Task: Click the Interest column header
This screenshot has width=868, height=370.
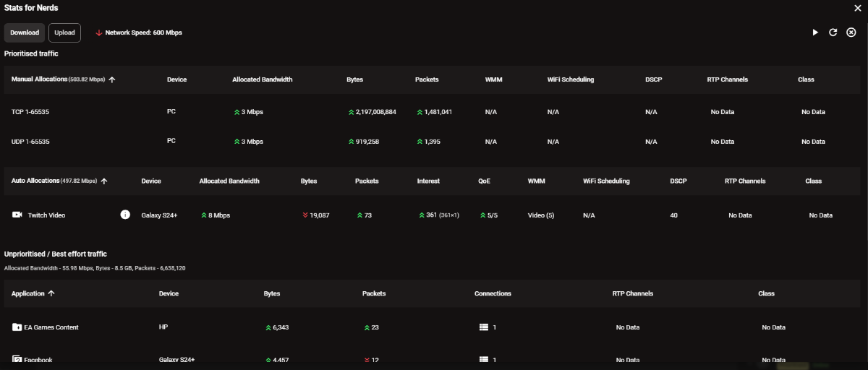Action: 428,181
